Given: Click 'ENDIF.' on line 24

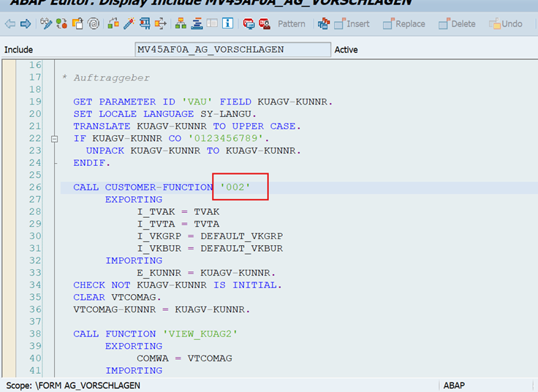Looking at the screenshot, I should click(91, 163).
